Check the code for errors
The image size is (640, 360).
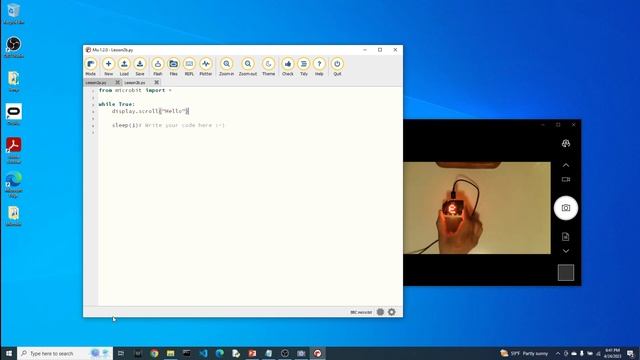coord(288,67)
